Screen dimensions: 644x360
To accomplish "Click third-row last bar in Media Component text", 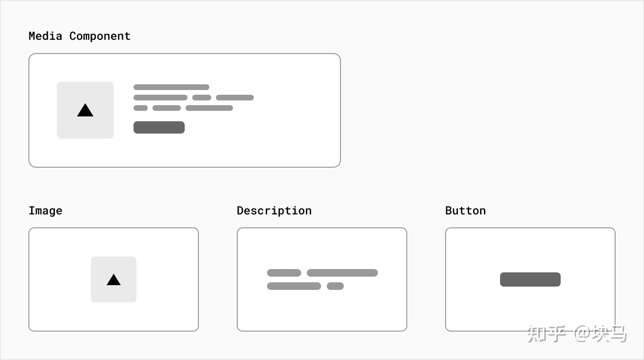I will tap(209, 108).
